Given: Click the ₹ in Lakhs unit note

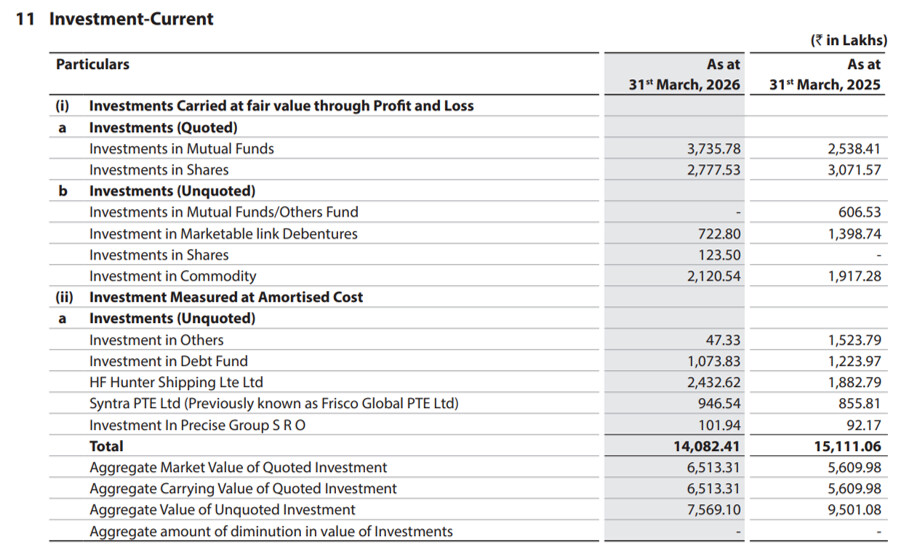Looking at the screenshot, I should coord(849,40).
